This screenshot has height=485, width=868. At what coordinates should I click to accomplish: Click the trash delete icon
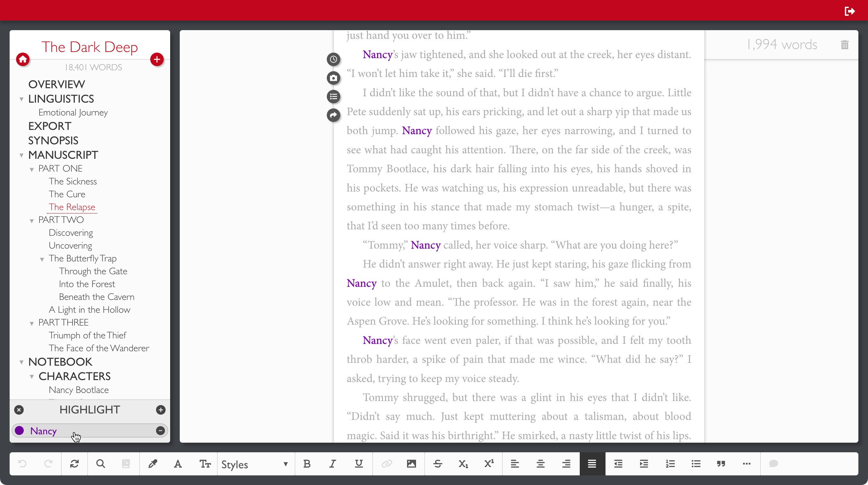click(845, 45)
